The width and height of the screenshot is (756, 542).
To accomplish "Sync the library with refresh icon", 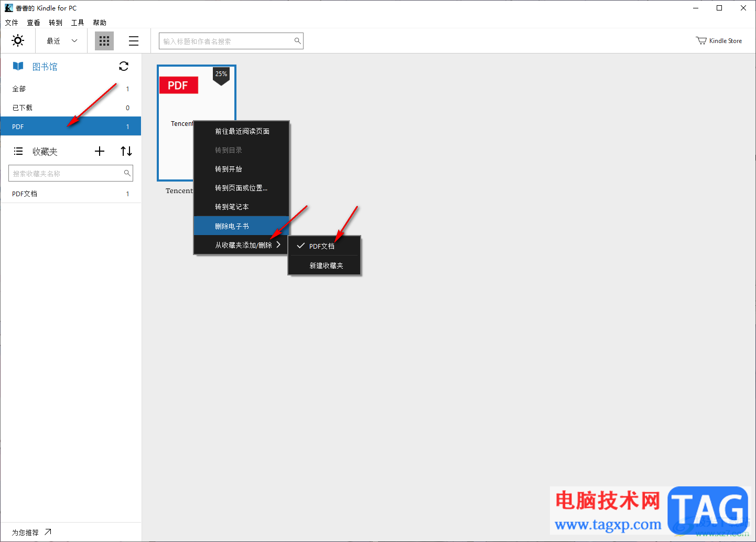I will coord(124,66).
